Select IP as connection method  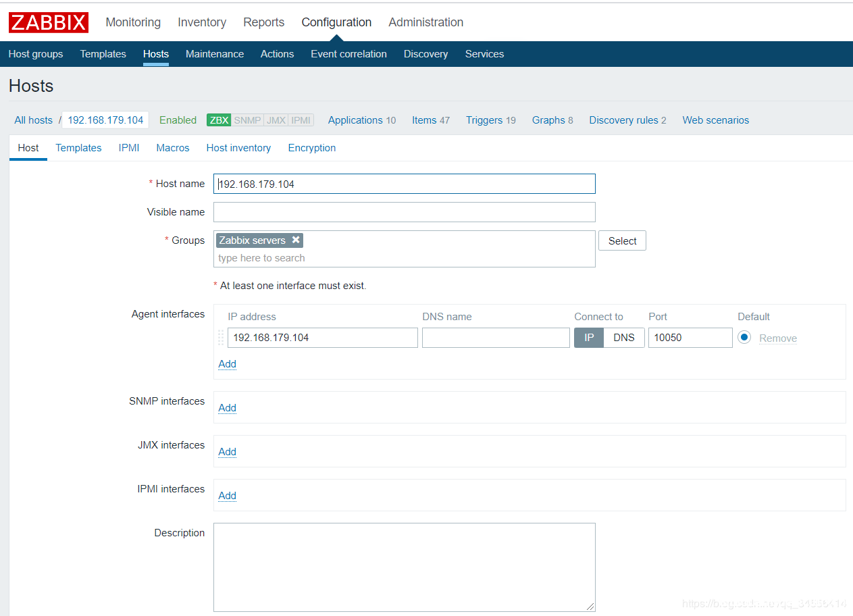588,337
